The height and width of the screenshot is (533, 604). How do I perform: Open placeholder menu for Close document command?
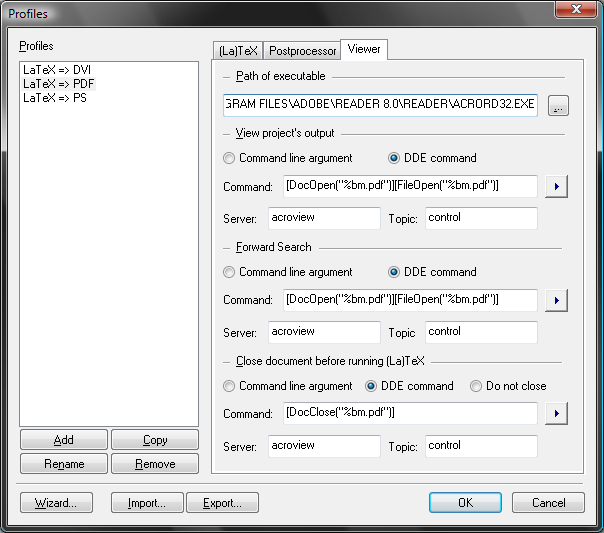(556, 414)
